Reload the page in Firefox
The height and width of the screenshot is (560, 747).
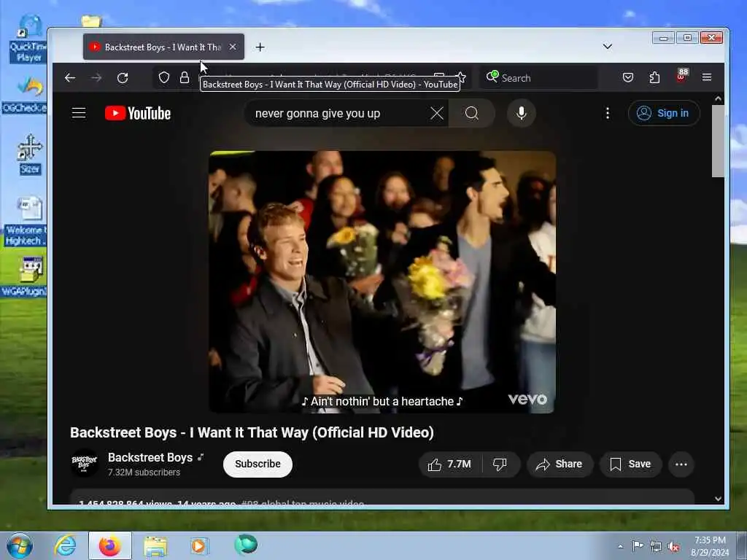123,77
